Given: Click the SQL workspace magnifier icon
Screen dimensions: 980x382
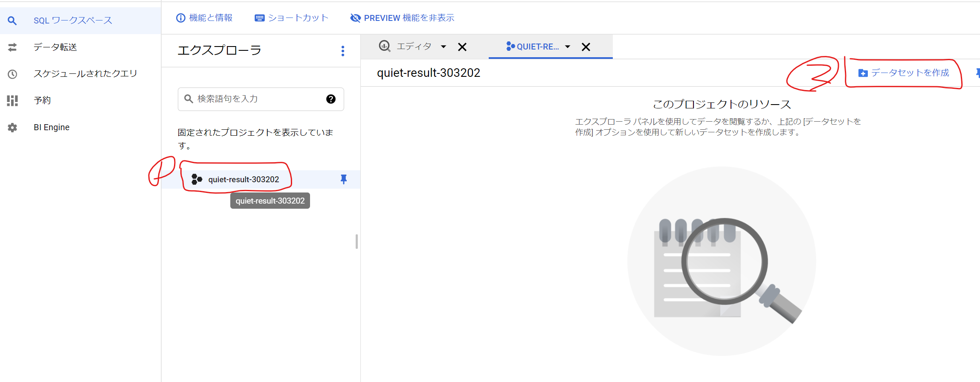Looking at the screenshot, I should [12, 20].
